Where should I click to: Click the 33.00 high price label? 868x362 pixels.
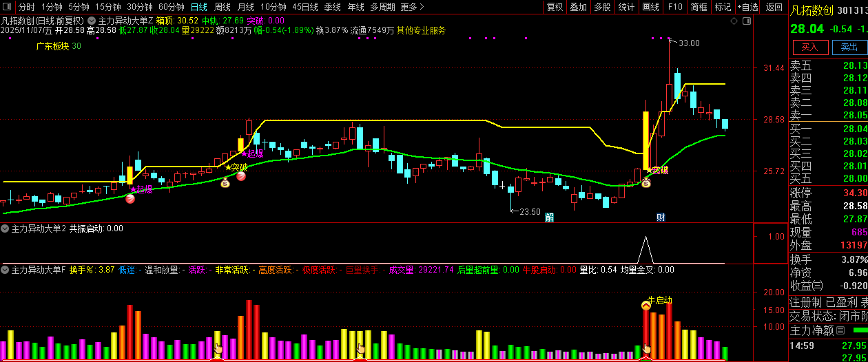pos(689,43)
